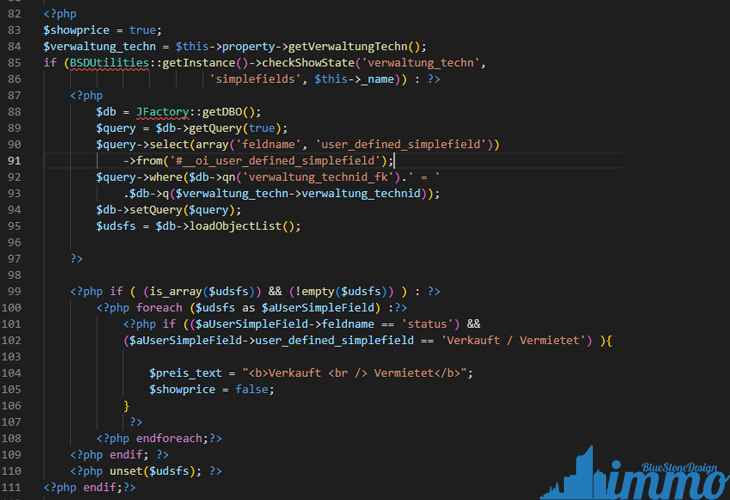Click $preis_text variable on line 104
Viewport: 730px width, 500px height.
pyautogui.click(x=185, y=373)
